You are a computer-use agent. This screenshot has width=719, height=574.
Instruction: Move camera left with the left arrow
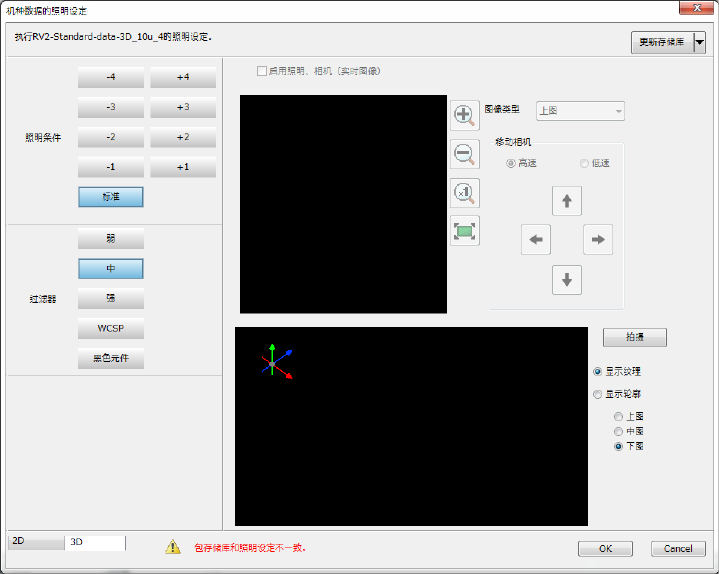click(536, 239)
